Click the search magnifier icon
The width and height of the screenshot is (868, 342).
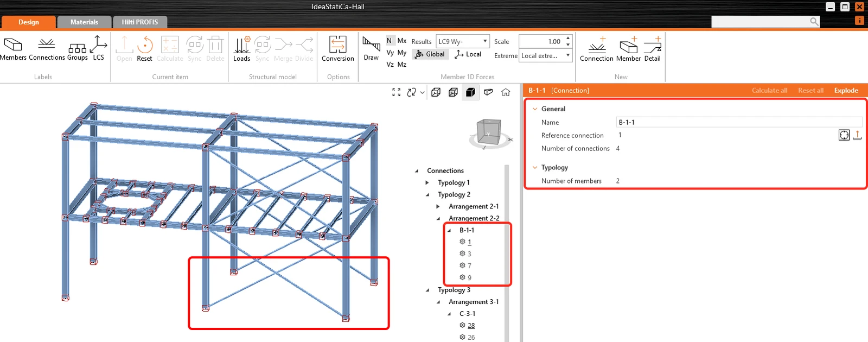[814, 22]
